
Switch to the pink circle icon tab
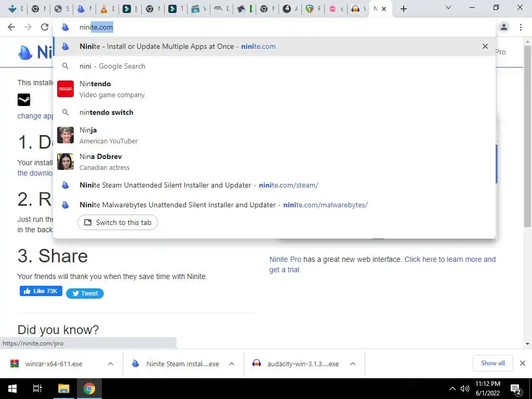[332, 9]
